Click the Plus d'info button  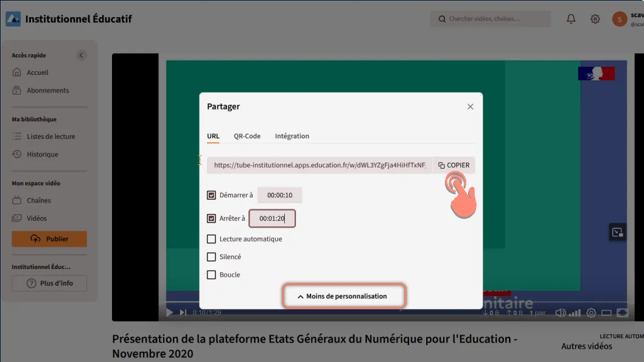49,283
